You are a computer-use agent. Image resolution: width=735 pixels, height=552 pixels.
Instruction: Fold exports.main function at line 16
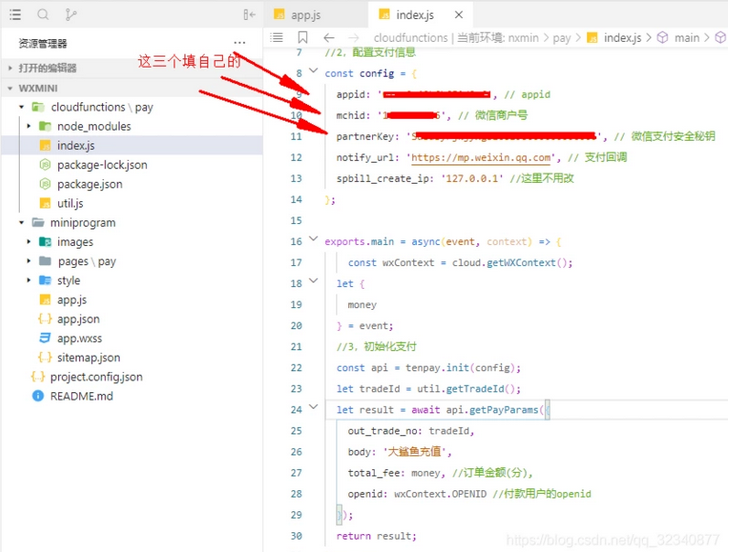click(x=314, y=239)
